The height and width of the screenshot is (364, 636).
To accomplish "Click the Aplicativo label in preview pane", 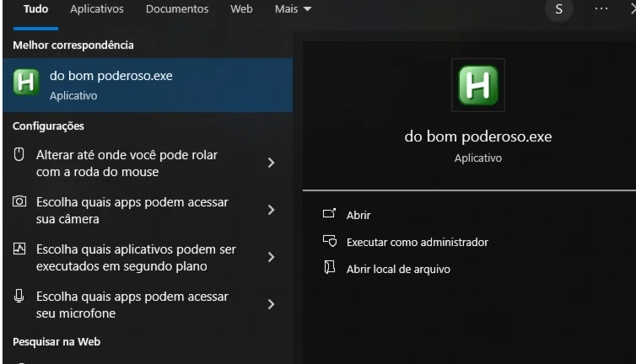I will (x=477, y=158).
